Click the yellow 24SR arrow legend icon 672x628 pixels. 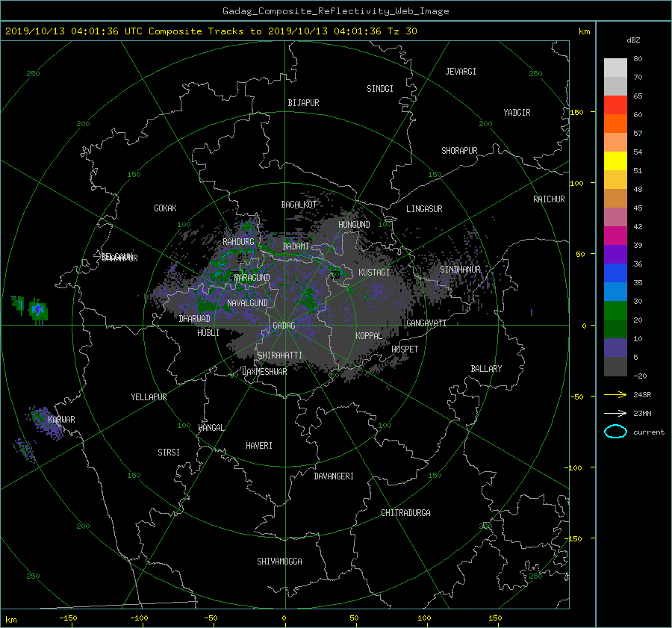click(x=615, y=394)
